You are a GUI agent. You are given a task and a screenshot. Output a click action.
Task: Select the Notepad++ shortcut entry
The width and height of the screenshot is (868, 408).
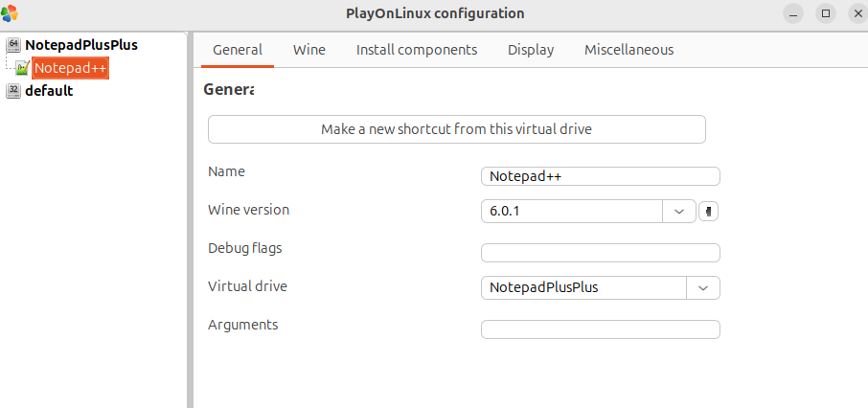[x=70, y=68]
